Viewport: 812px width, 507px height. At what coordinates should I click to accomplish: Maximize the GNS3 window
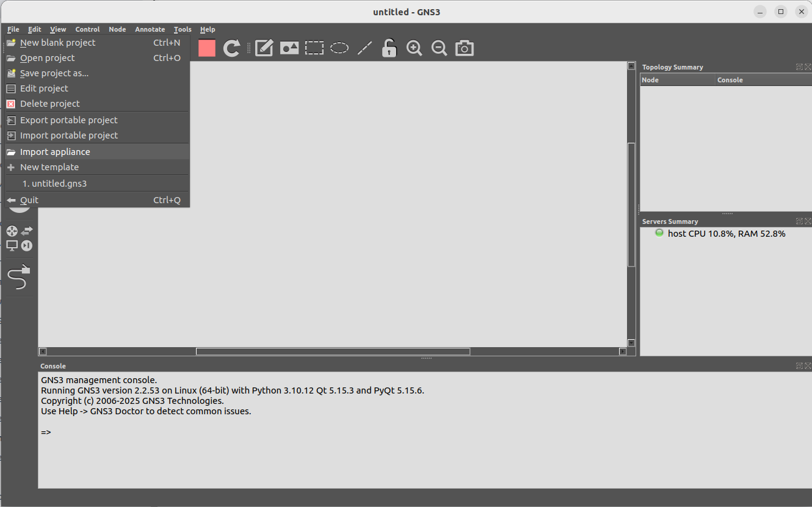tap(781, 12)
